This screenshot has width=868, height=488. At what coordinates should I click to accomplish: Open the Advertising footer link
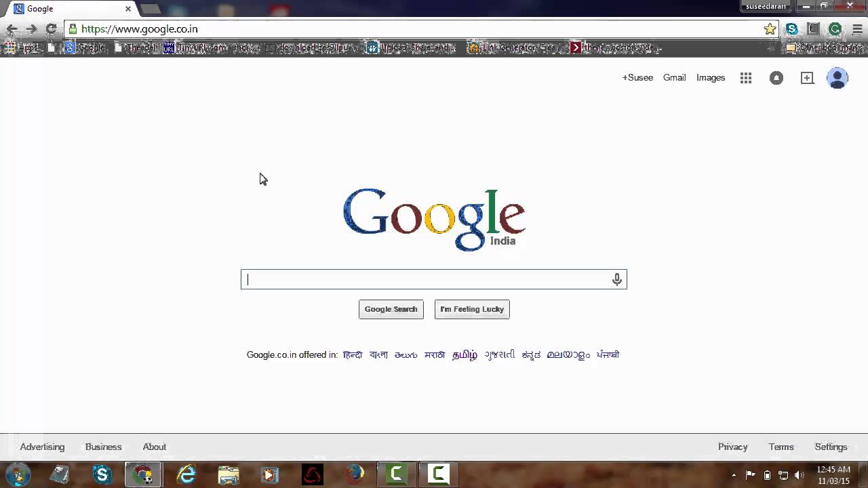point(42,447)
